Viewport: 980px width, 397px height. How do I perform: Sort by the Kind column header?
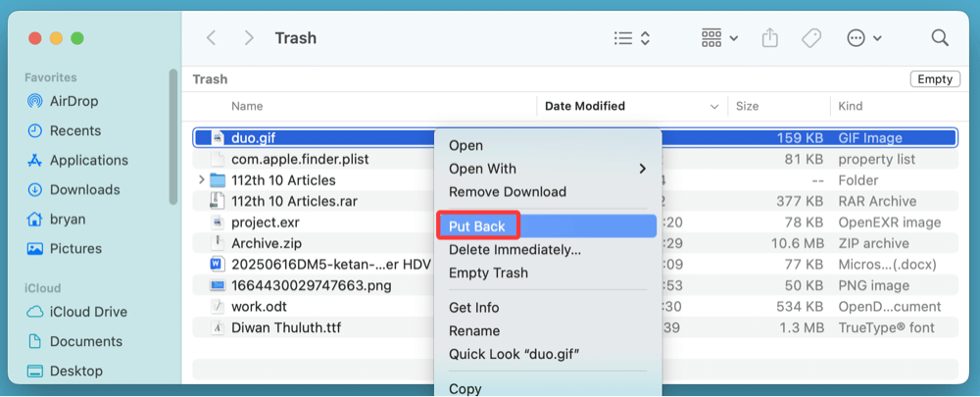pos(850,106)
